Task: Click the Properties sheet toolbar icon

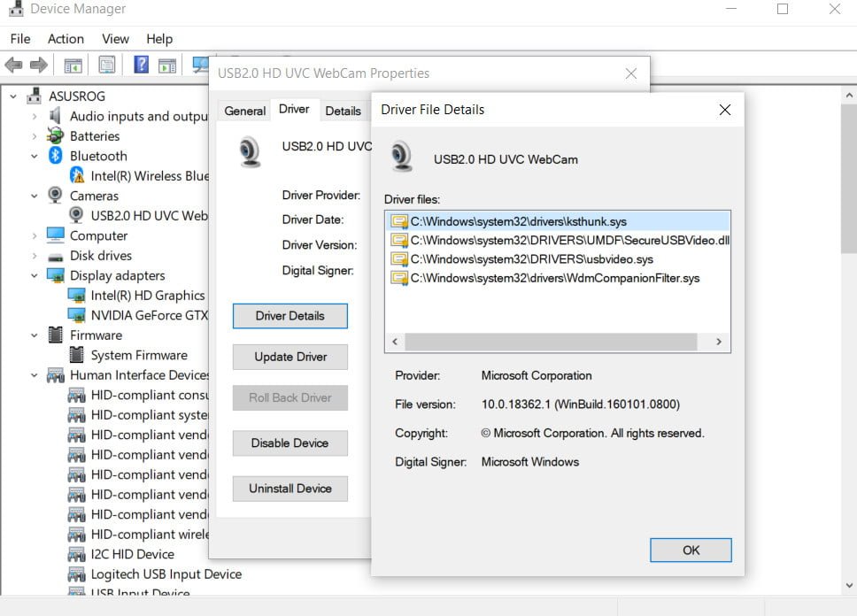Action: [x=106, y=65]
